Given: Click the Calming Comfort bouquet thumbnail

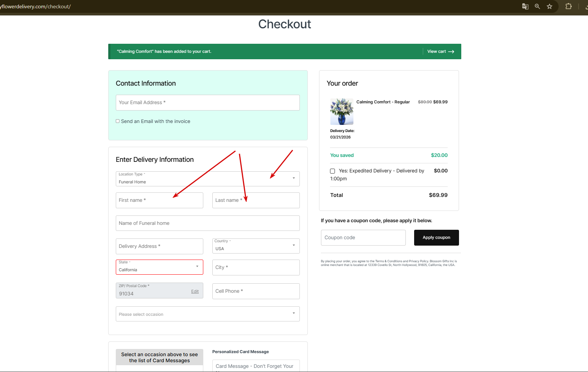Looking at the screenshot, I should click(x=342, y=112).
